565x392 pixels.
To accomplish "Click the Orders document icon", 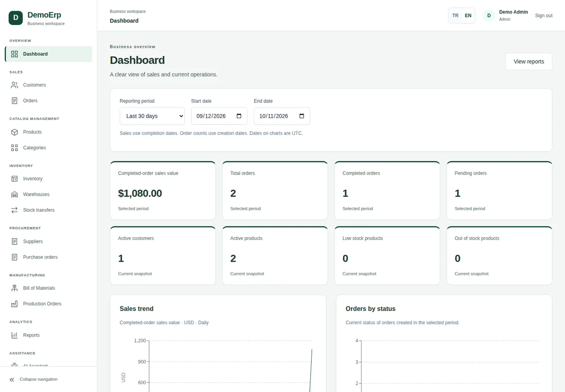I will [x=15, y=101].
